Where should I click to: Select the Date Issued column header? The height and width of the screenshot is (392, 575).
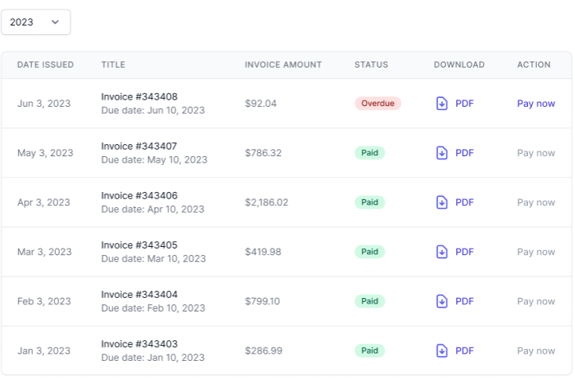click(45, 65)
